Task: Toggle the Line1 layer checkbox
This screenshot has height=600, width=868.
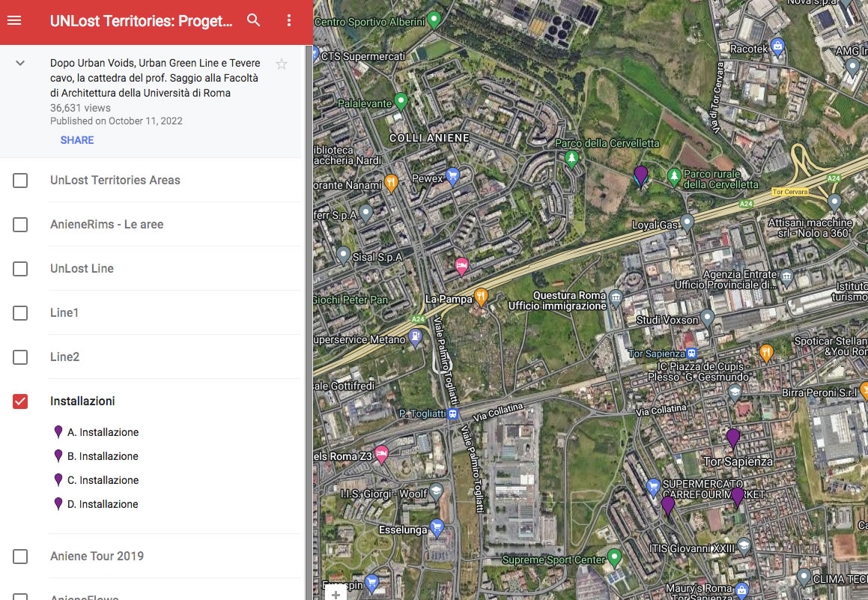Action: tap(20, 313)
